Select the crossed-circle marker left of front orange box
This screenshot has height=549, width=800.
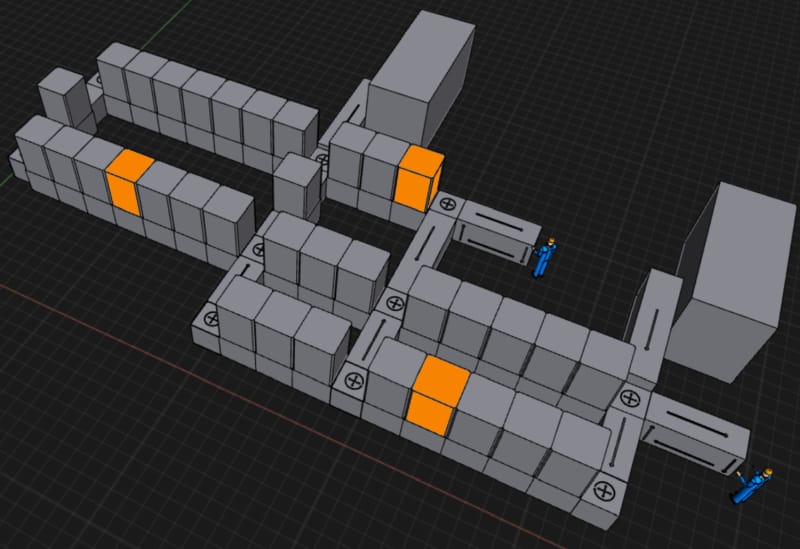pos(355,380)
